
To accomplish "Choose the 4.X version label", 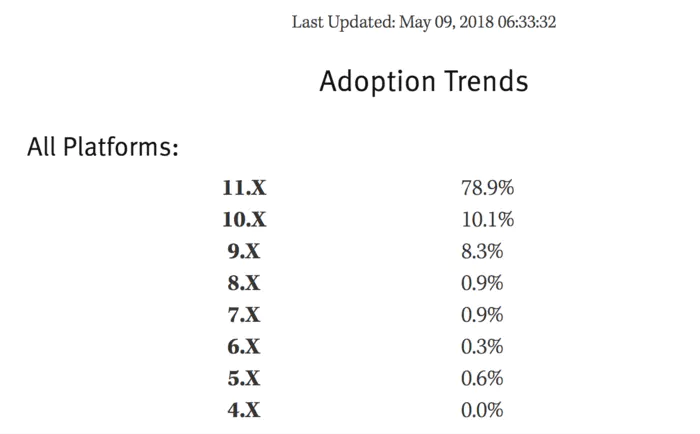I will click(244, 411).
